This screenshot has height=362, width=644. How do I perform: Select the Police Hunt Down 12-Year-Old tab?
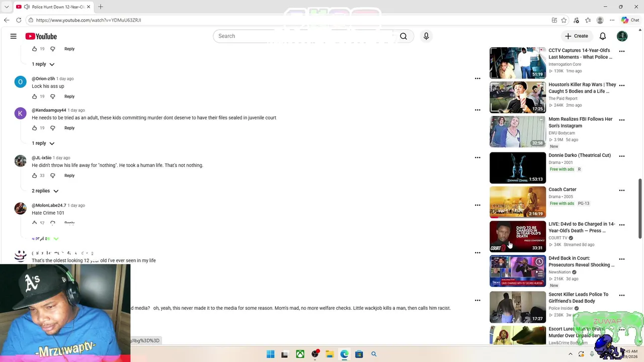[54, 7]
